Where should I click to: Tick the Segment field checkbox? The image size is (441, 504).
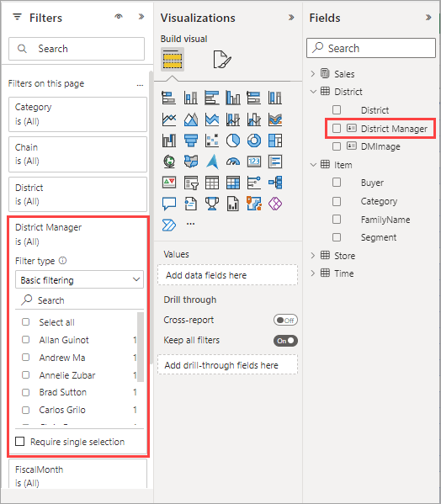coord(337,237)
